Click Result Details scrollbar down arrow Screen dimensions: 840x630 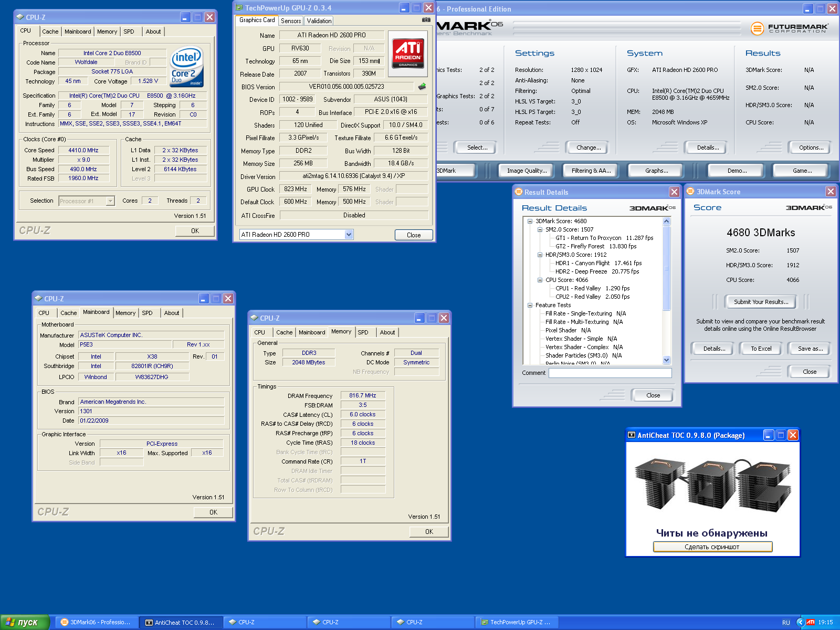click(x=667, y=360)
